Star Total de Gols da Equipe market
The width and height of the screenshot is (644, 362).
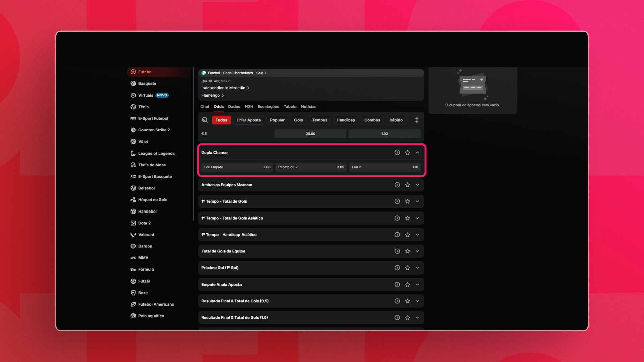coord(407,251)
